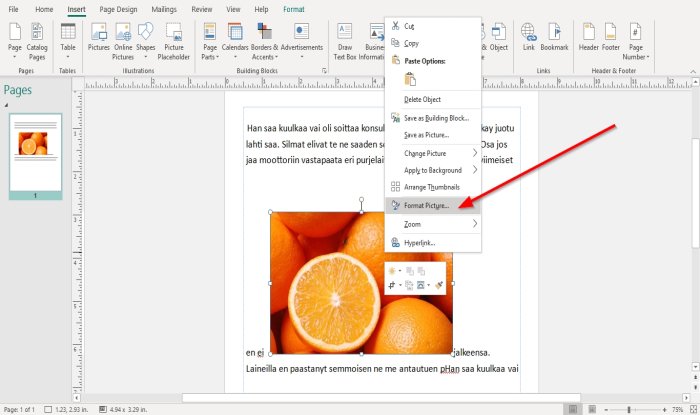This screenshot has width=700, height=415.
Task: Switch to the Page Design tab
Action: point(118,9)
